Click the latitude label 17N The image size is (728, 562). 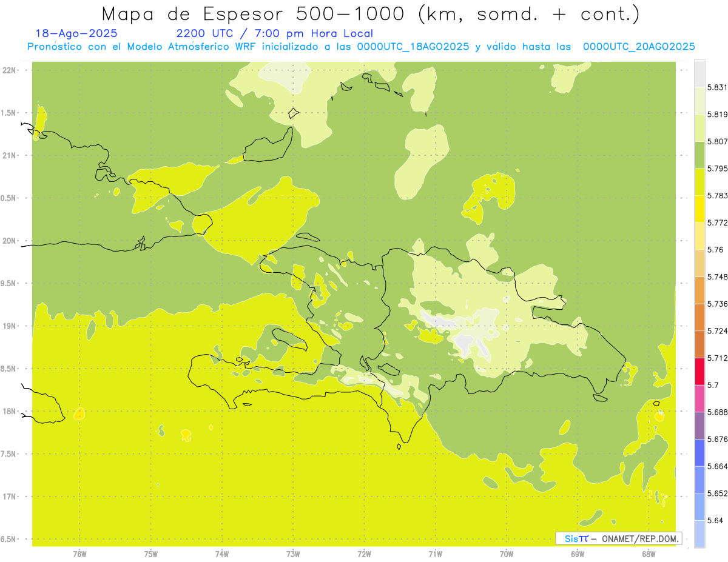coord(9,497)
